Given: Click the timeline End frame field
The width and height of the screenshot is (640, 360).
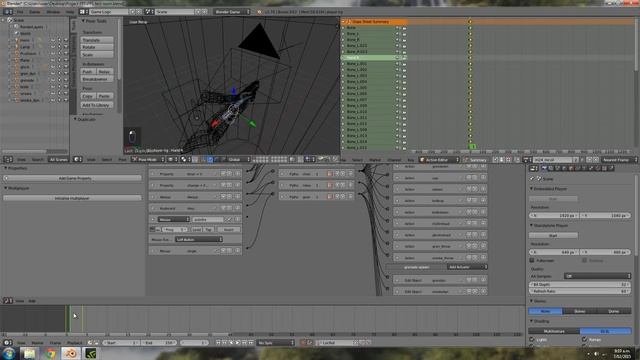Looking at the screenshot, I should click(159, 343).
